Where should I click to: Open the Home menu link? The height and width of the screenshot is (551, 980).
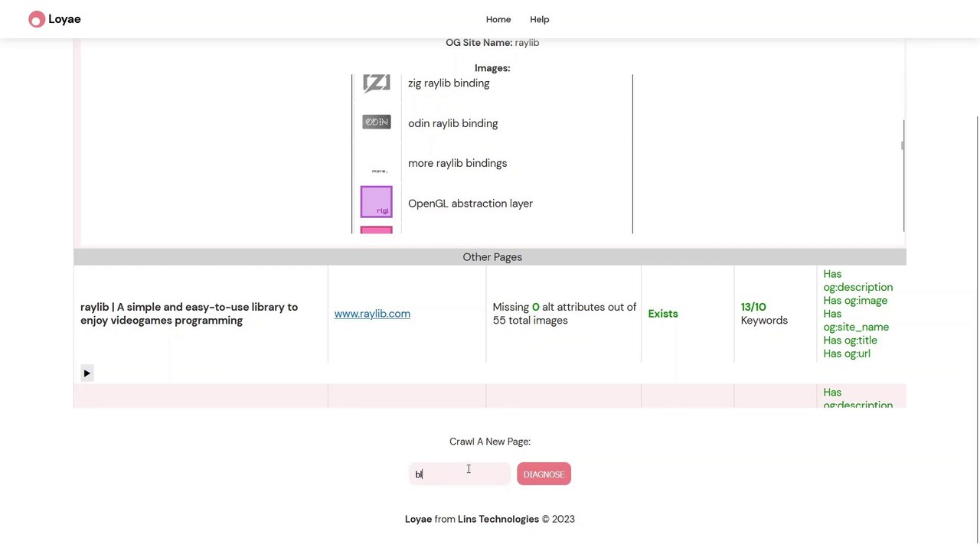[498, 19]
